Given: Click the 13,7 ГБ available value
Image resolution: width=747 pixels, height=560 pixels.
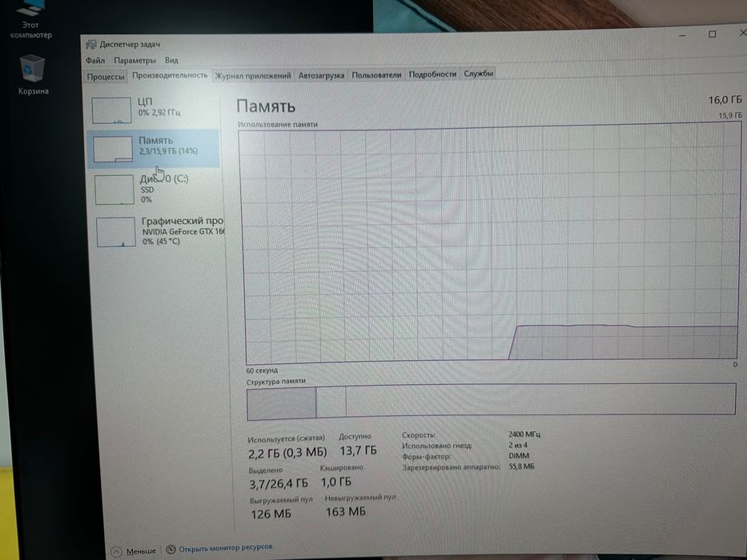Looking at the screenshot, I should tap(358, 450).
